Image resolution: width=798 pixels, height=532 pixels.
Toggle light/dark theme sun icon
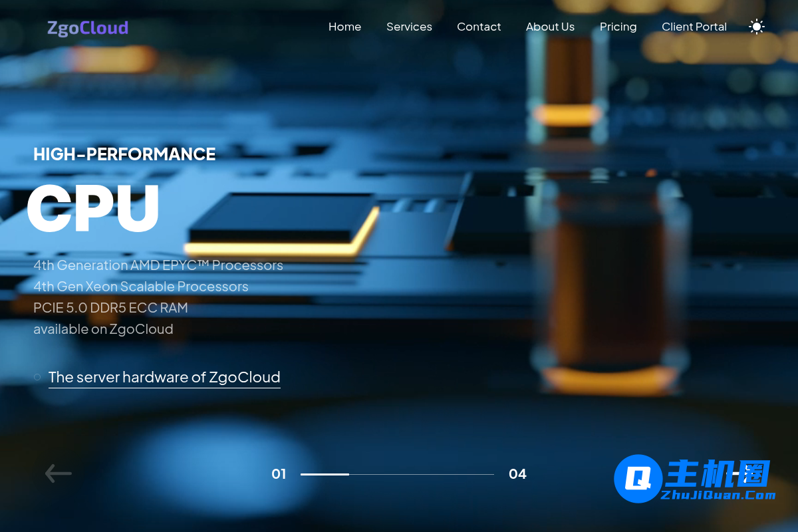coord(757,27)
